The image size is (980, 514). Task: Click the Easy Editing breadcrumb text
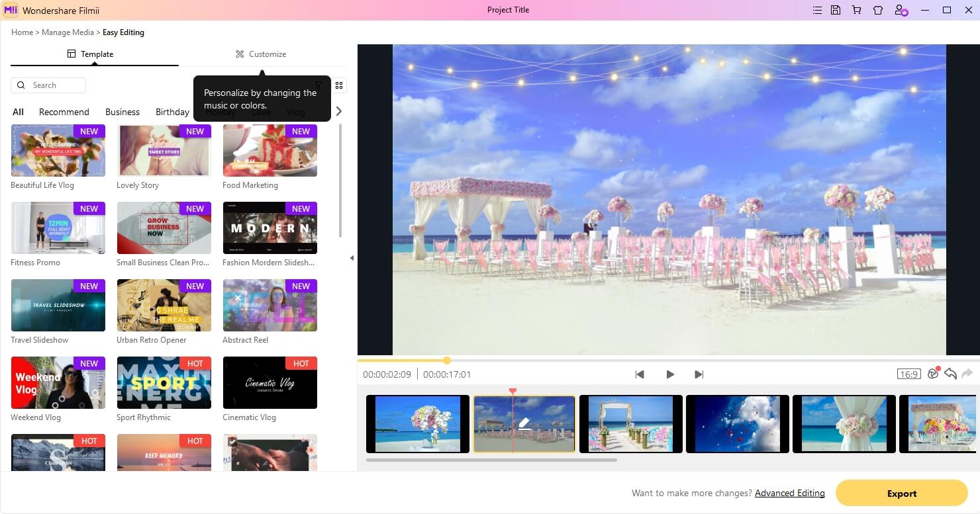(123, 32)
